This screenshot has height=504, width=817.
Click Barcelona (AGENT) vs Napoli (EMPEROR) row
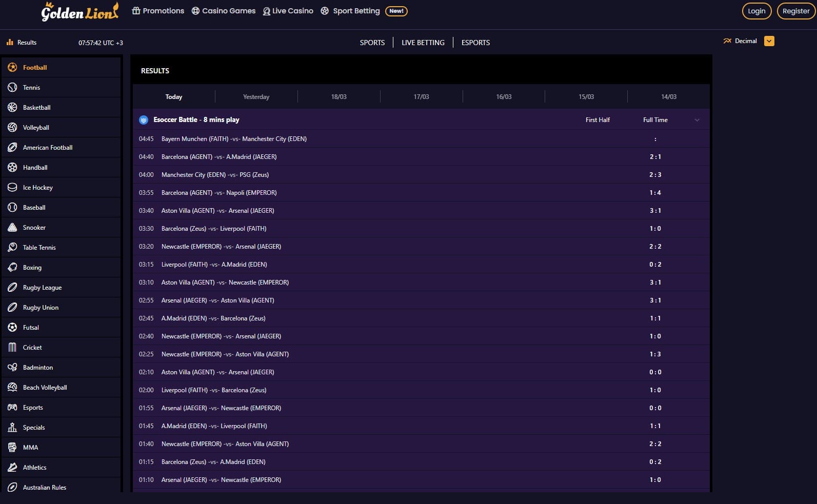421,193
